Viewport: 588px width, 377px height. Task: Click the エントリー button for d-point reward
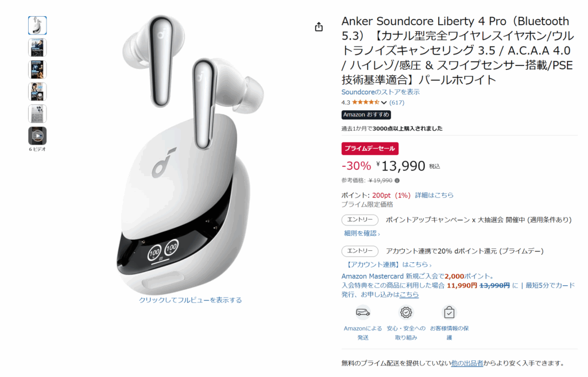[359, 251]
